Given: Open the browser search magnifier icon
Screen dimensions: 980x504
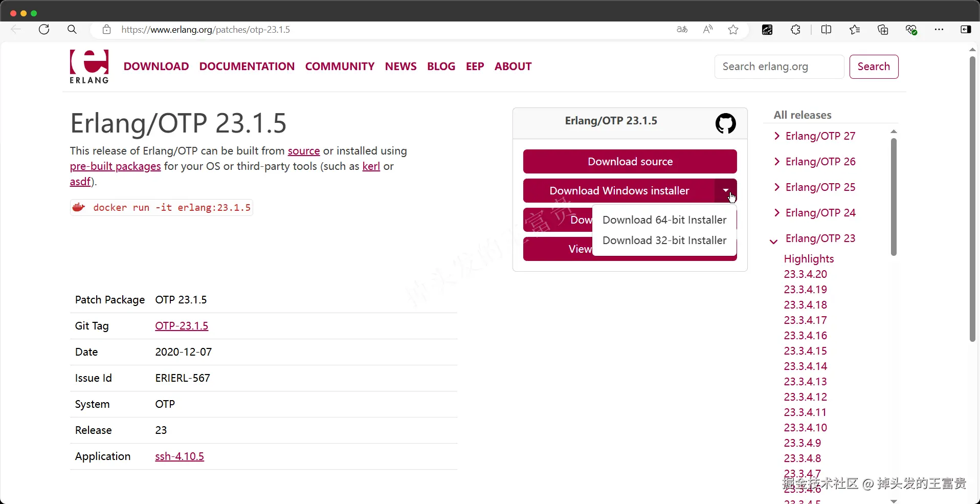Looking at the screenshot, I should [72, 30].
